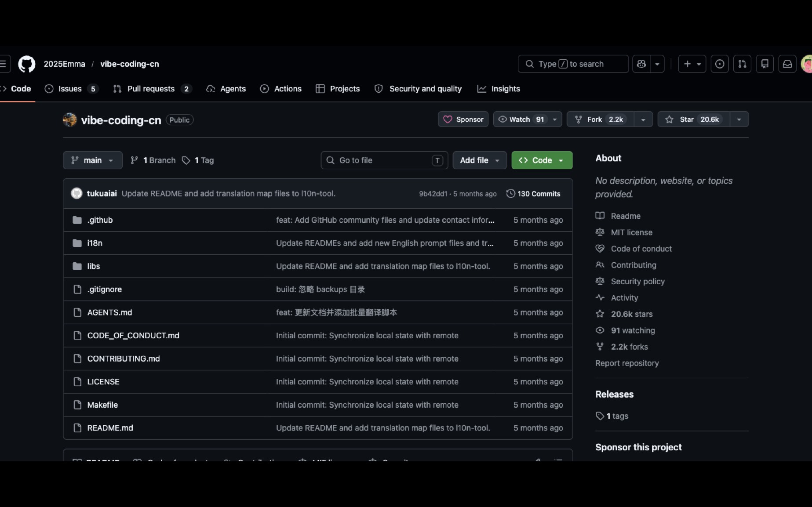Expand the Add file dropdown
Viewport: 812px width, 507px height.
[x=480, y=160]
